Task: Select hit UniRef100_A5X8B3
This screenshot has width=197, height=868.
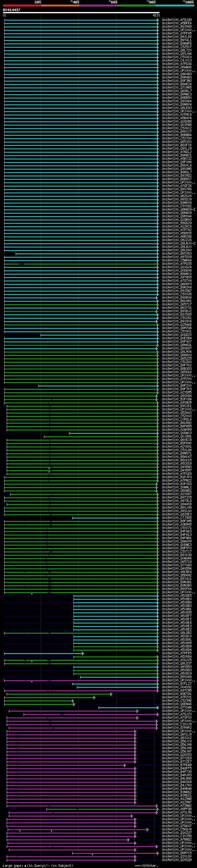Action: point(177,606)
